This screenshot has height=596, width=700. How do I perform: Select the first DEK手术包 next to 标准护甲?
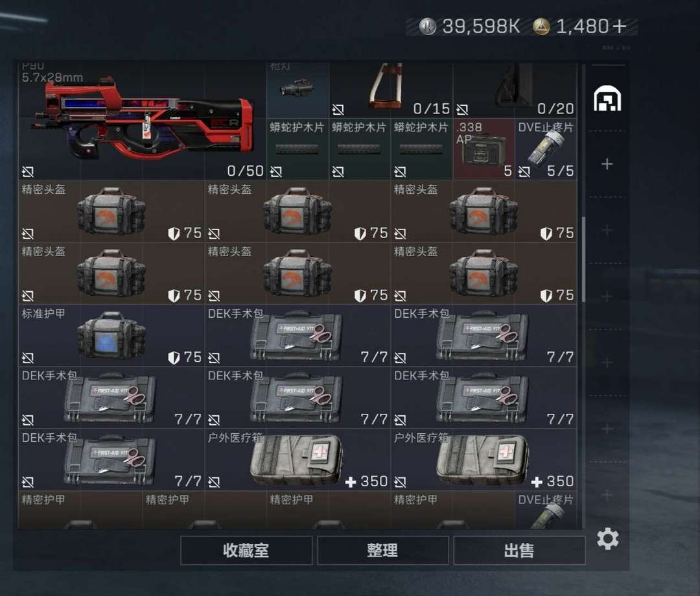click(297, 335)
